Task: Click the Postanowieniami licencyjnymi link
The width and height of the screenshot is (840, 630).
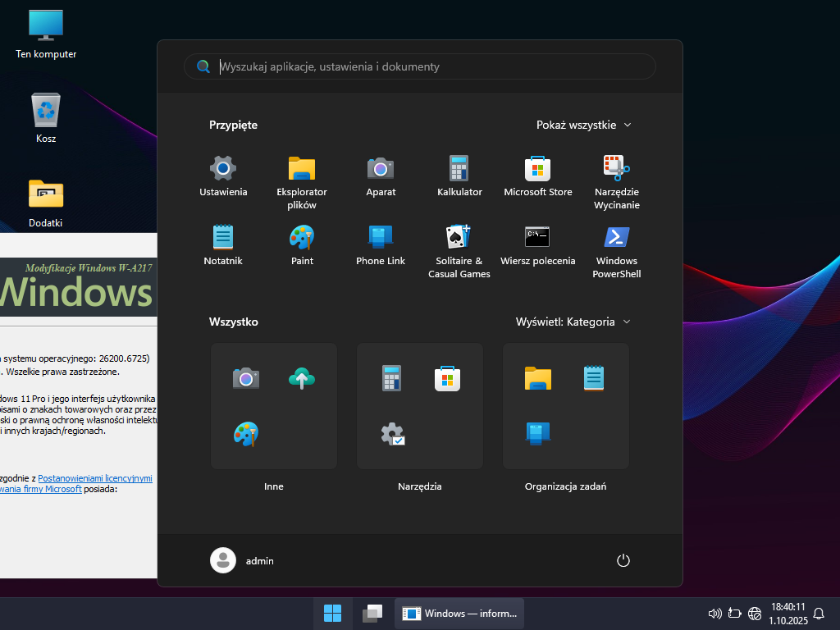Action: pos(94,478)
